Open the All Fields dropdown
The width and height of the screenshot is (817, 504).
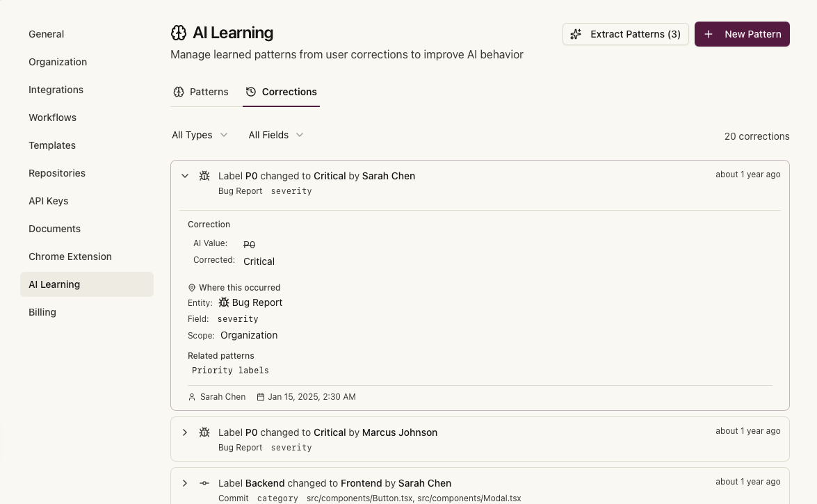[275, 135]
